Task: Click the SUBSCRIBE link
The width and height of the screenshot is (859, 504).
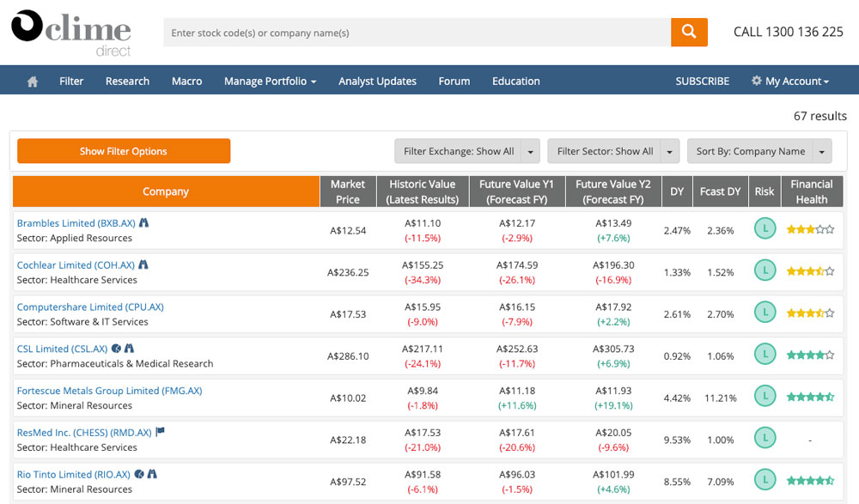Action: [x=703, y=81]
